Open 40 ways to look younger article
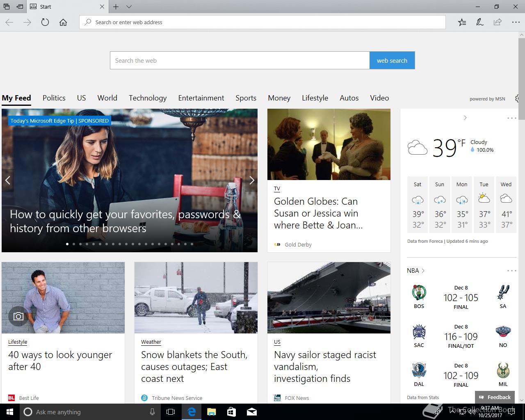The height and width of the screenshot is (420, 525). click(60, 361)
